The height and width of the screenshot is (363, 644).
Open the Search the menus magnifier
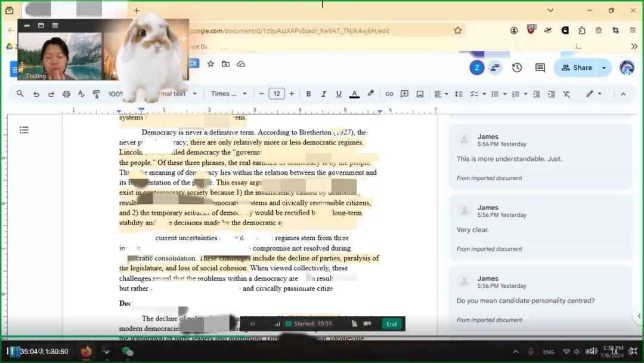click(x=20, y=94)
